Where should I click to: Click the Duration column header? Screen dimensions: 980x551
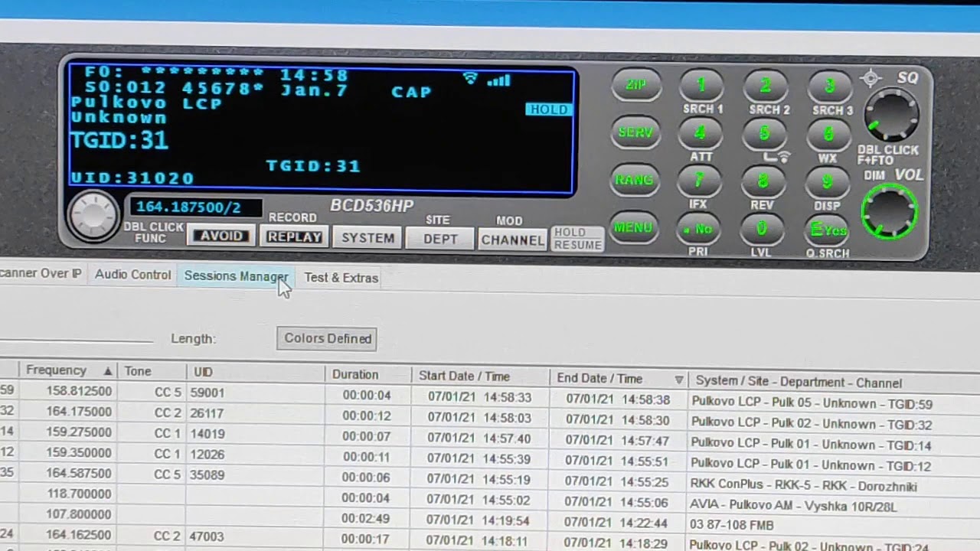[x=367, y=375]
